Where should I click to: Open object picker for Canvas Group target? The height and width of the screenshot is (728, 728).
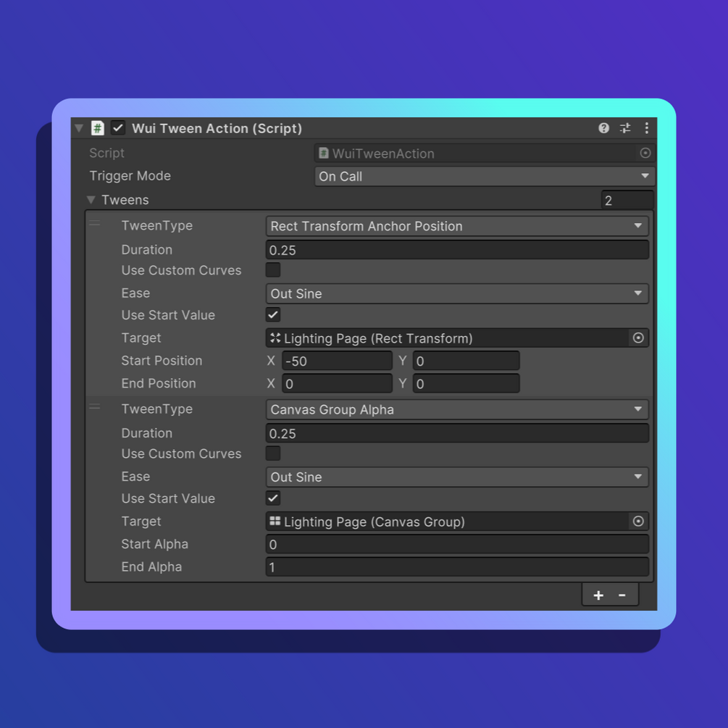click(x=638, y=522)
